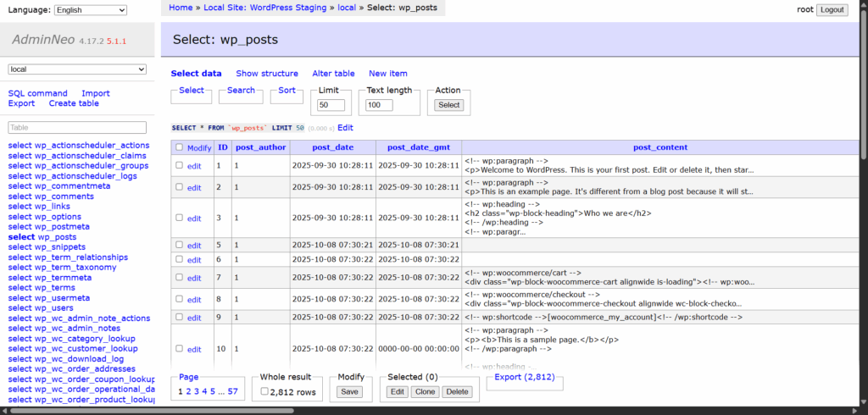Check the row checkbox for ID 1

point(179,166)
